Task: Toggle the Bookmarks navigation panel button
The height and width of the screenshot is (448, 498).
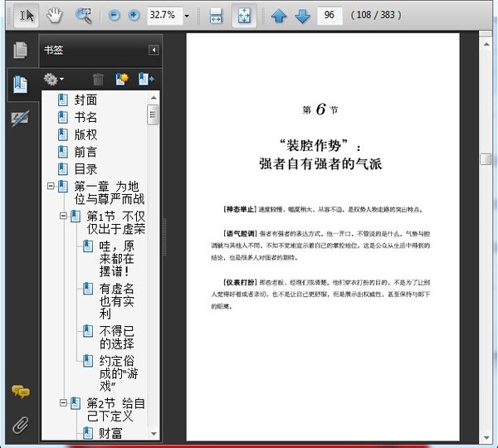Action: 20,84
